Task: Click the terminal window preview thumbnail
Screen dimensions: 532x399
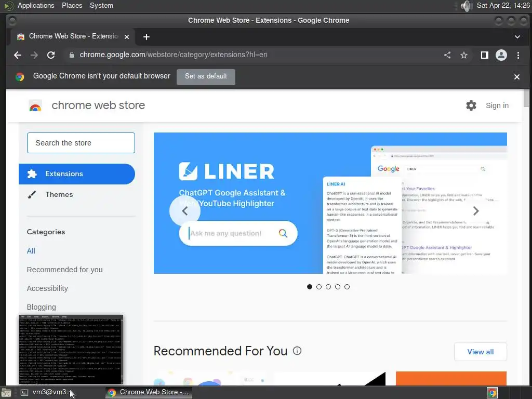Action: pos(71,350)
